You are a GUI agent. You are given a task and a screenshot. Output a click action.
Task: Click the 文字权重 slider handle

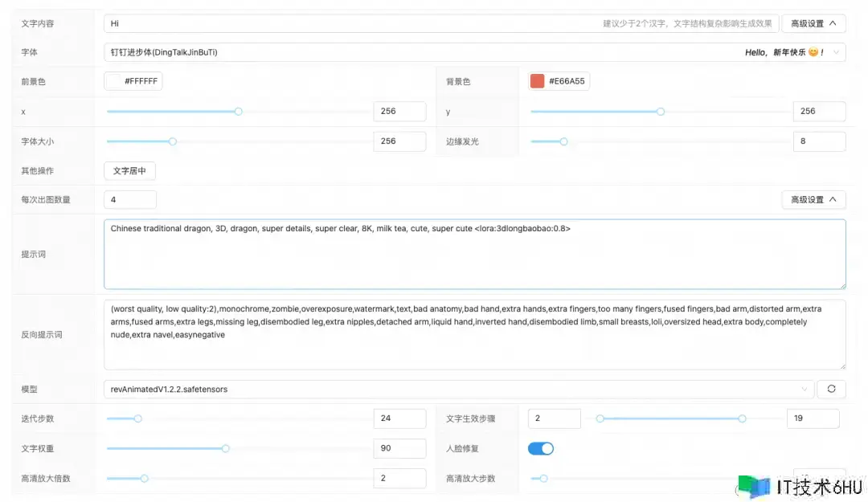[226, 448]
